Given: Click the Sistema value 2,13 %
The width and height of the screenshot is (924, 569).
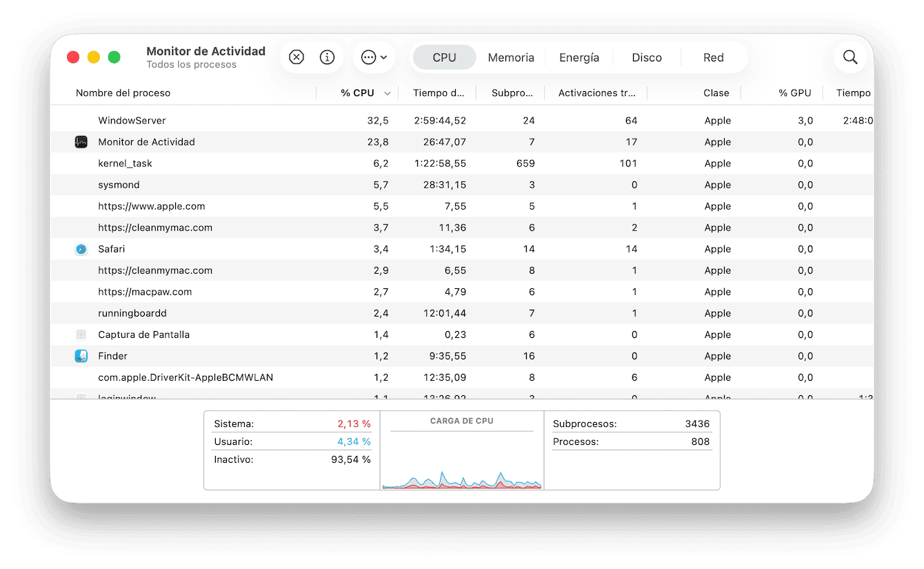Looking at the screenshot, I should [x=354, y=423].
